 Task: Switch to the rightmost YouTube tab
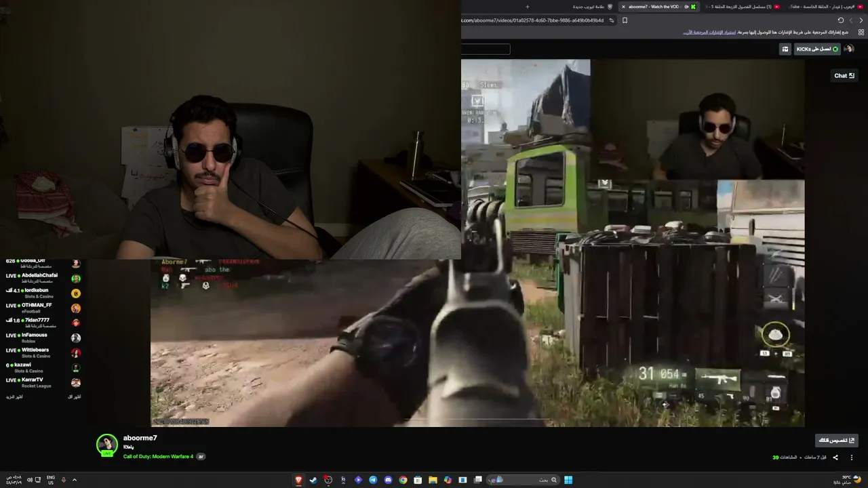pos(827,7)
